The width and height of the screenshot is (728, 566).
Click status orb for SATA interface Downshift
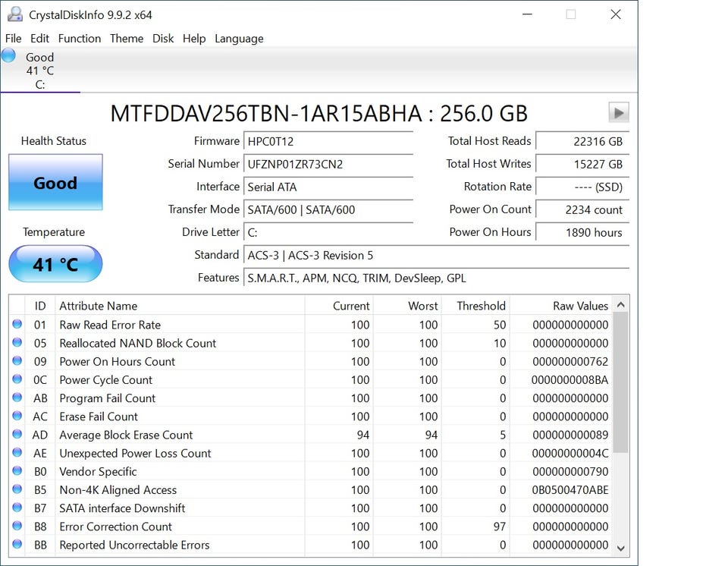(17, 508)
